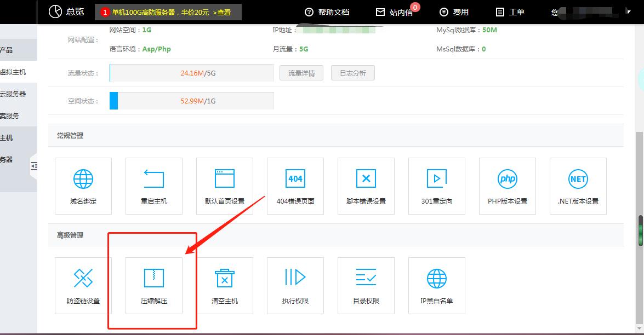This screenshot has height=335, width=644.
Task: Select the 404错误页面 error page icon
Action: [x=295, y=185]
